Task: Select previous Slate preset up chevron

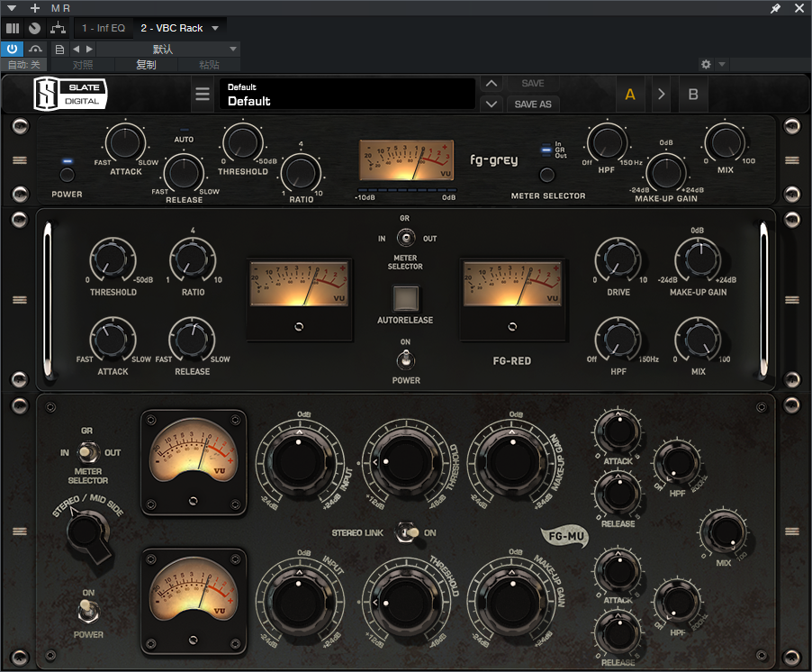Action: click(x=492, y=84)
